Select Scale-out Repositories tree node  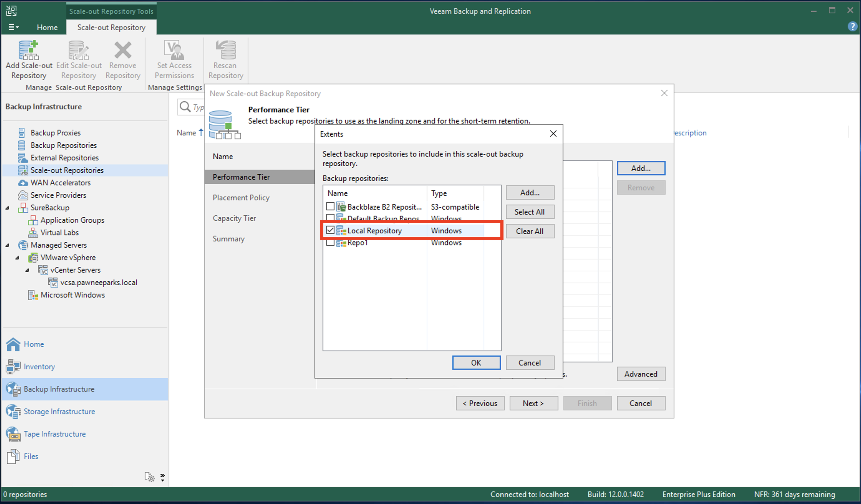pyautogui.click(x=67, y=170)
